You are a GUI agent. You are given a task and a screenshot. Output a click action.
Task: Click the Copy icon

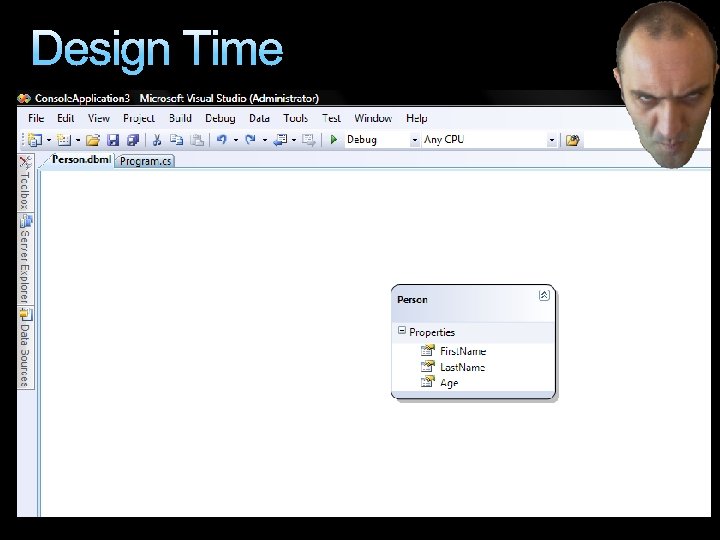point(176,140)
